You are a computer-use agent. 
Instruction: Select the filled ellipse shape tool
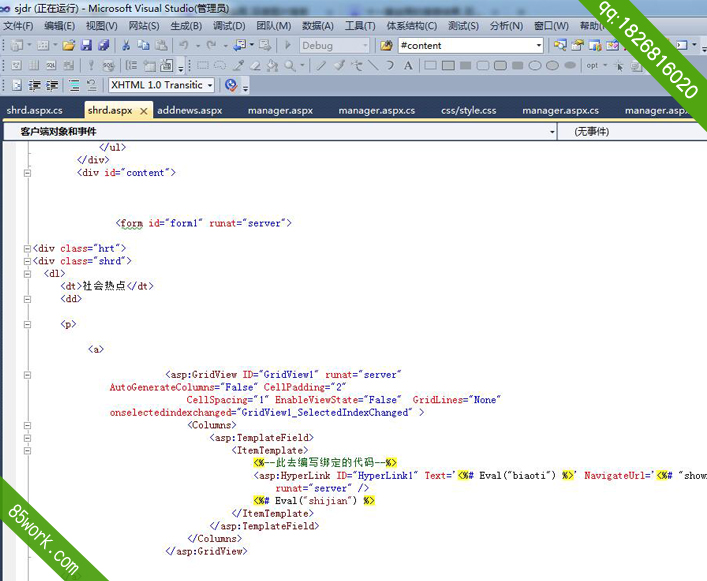pyautogui.click(x=570, y=66)
